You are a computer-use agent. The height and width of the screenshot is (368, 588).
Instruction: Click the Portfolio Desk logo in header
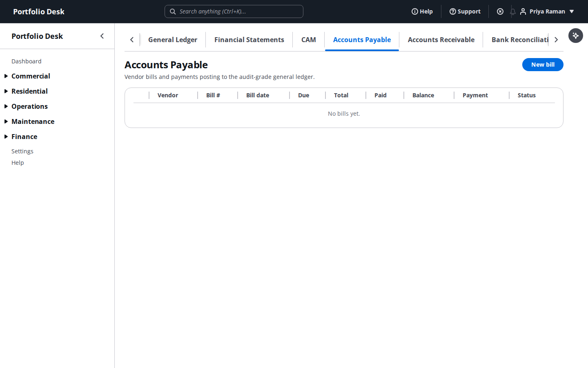click(x=39, y=11)
